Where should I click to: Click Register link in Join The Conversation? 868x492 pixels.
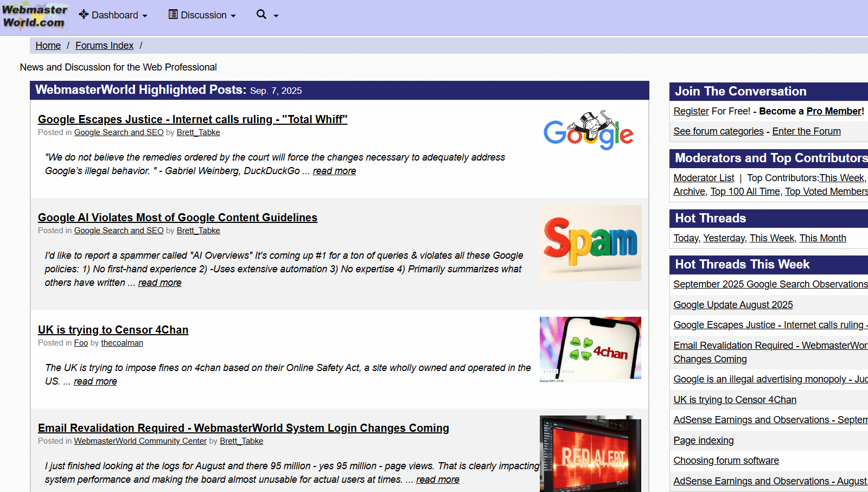(691, 111)
